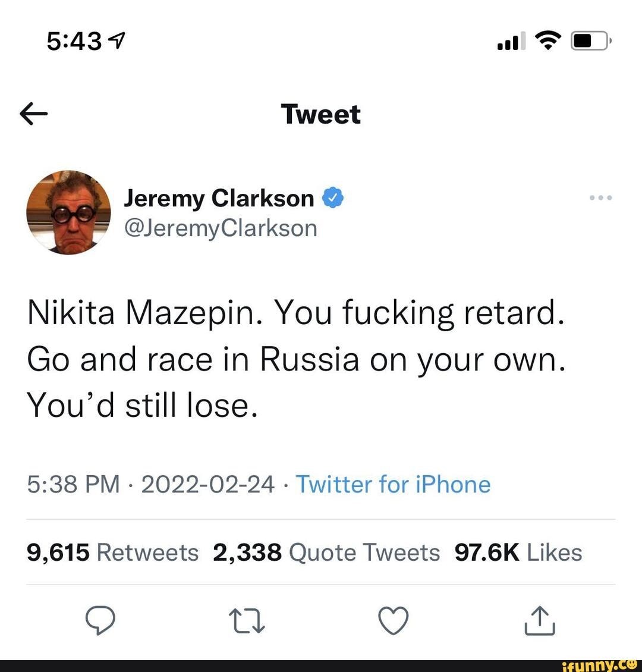Tap the retweet arrows icon

pyautogui.click(x=247, y=621)
